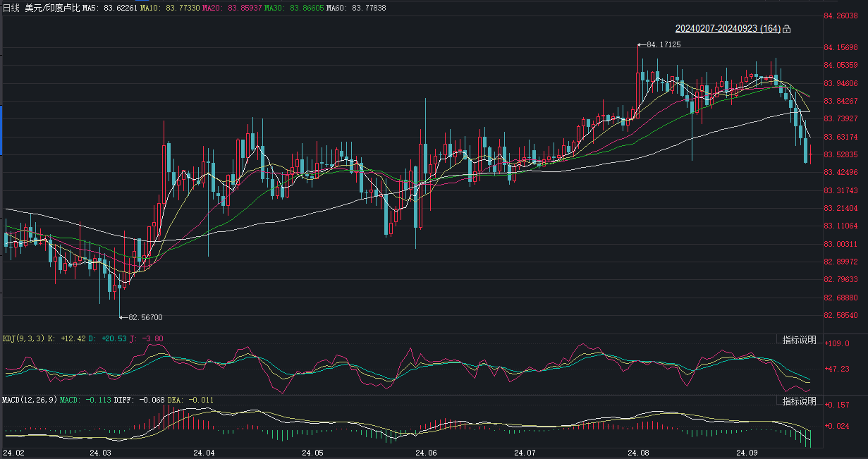Select the 日线 period label
868x459 pixels.
click(11, 8)
